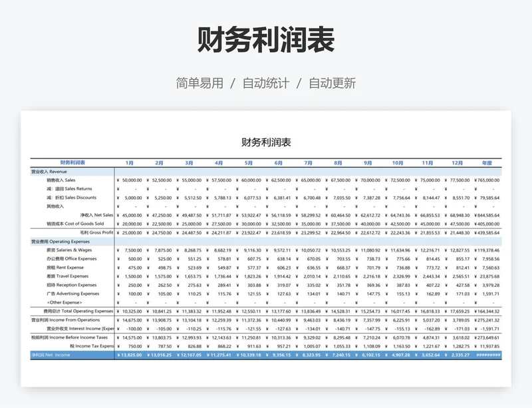Select the 1月 column header

[129, 163]
